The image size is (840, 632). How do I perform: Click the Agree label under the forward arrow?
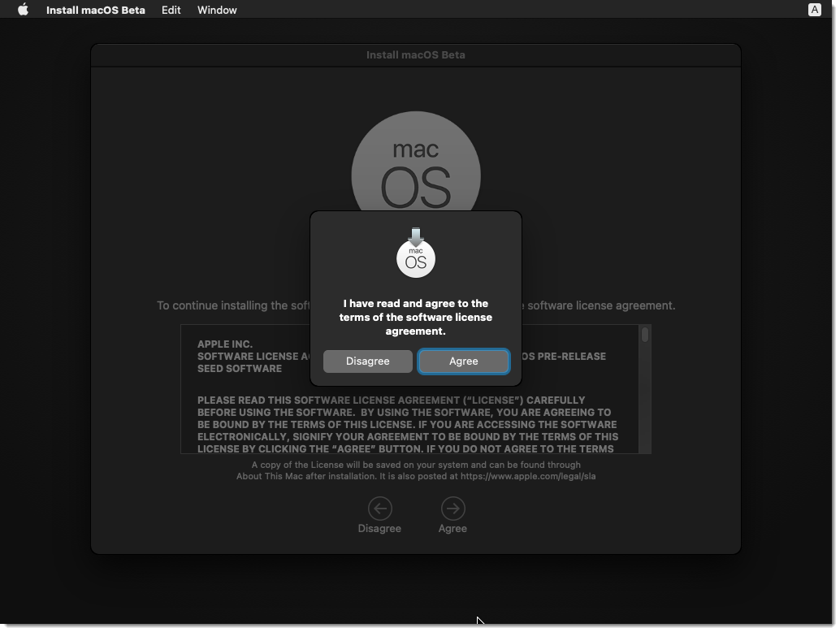point(452,528)
